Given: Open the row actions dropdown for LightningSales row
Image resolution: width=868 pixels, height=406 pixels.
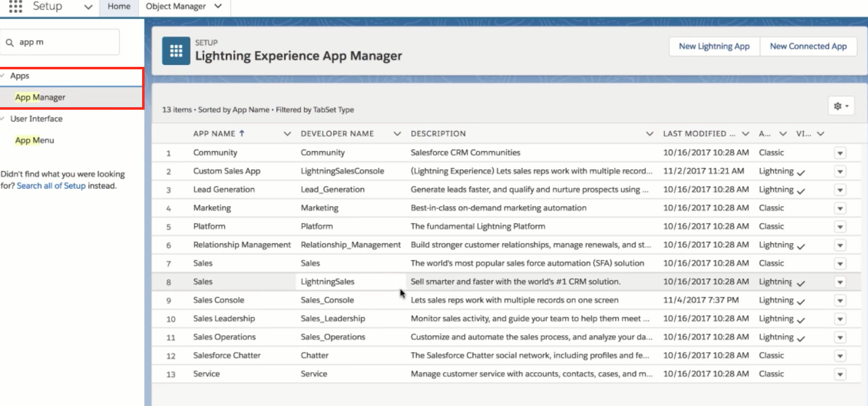Looking at the screenshot, I should pyautogui.click(x=840, y=282).
